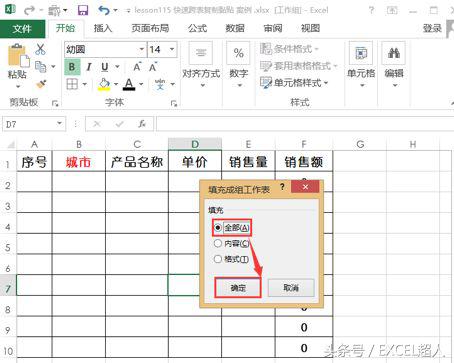Click the Format Painter brush icon
The height and width of the screenshot is (363, 454).
pyautogui.click(x=41, y=84)
